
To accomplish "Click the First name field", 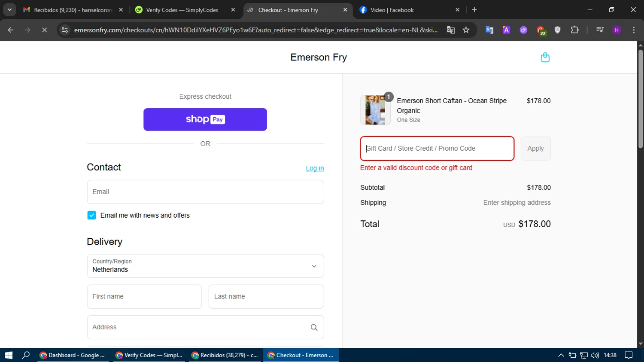I will coord(144,296).
